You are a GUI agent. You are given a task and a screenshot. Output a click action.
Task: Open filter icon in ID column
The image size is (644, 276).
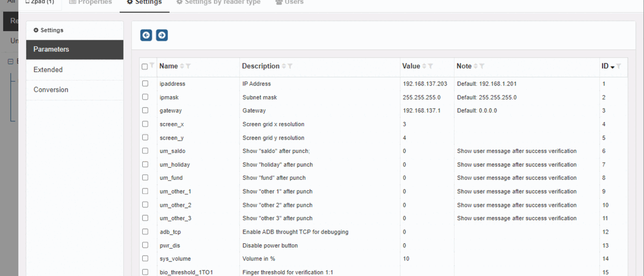pyautogui.click(x=619, y=66)
